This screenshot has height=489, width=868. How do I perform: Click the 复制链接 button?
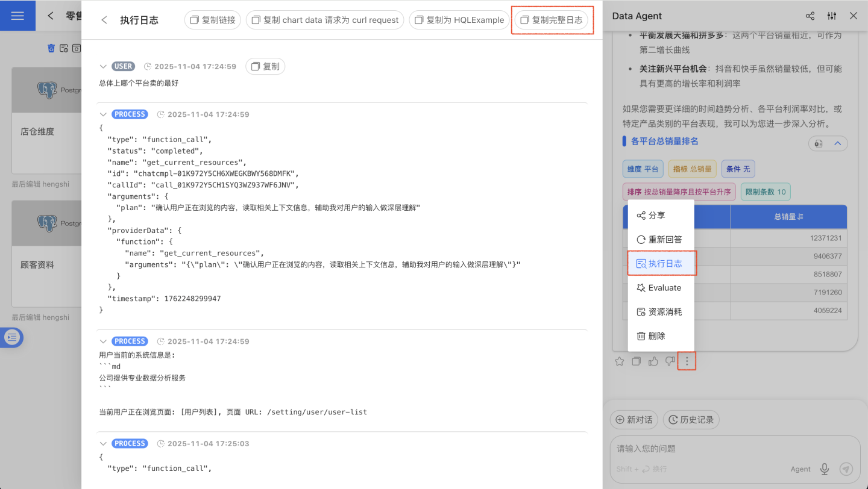[x=212, y=20]
